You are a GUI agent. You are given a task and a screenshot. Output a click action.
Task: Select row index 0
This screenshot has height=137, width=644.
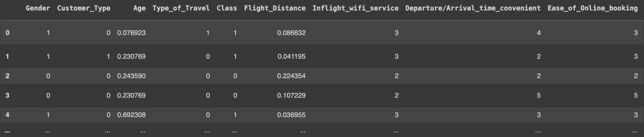click(x=7, y=33)
